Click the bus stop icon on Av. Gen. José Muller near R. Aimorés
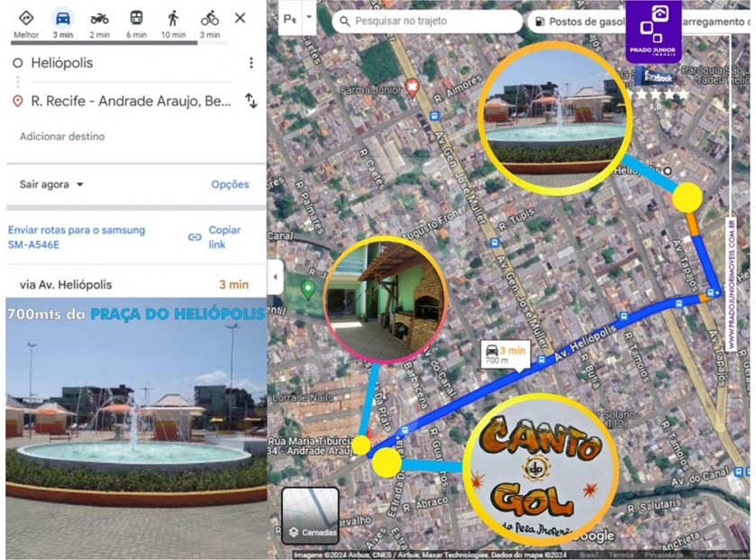This screenshot has height=560, width=756. 434,115
